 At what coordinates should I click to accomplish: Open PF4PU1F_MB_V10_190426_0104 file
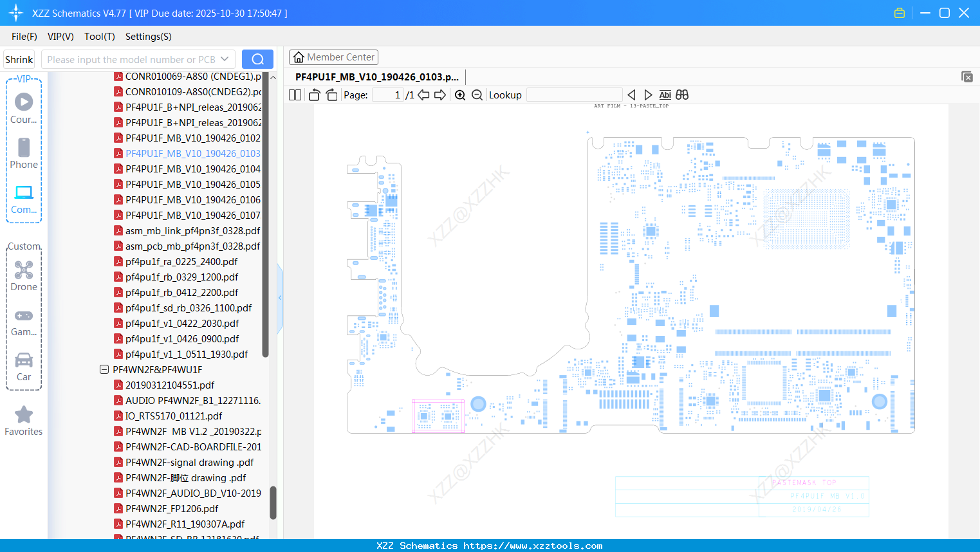pyautogui.click(x=193, y=169)
